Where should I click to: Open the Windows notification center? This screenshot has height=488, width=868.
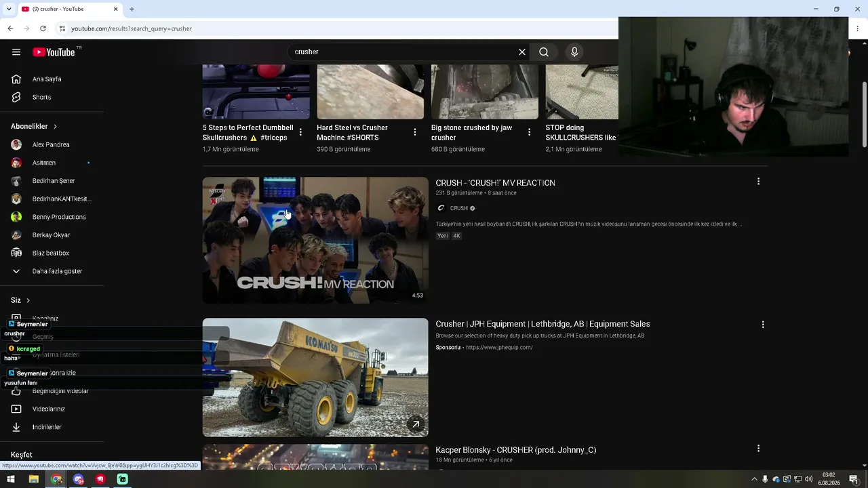(854, 479)
